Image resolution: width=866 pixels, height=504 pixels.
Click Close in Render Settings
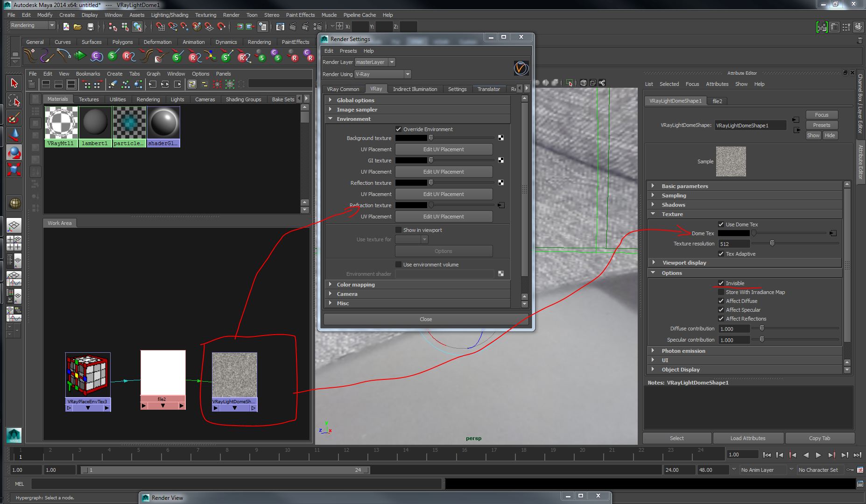click(426, 319)
